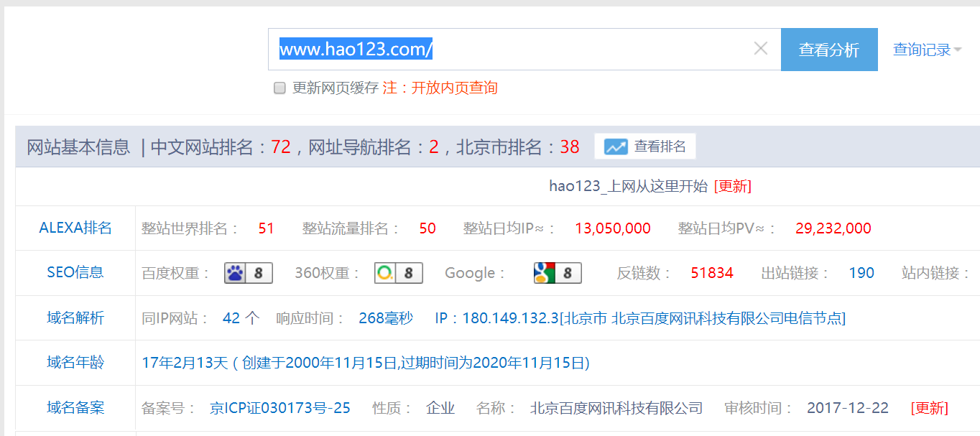Click traffic rank value 50
The image size is (980, 436).
click(427, 228)
